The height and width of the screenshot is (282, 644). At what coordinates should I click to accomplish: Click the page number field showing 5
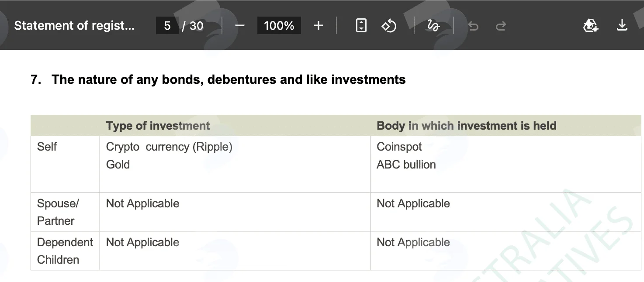coord(167,26)
